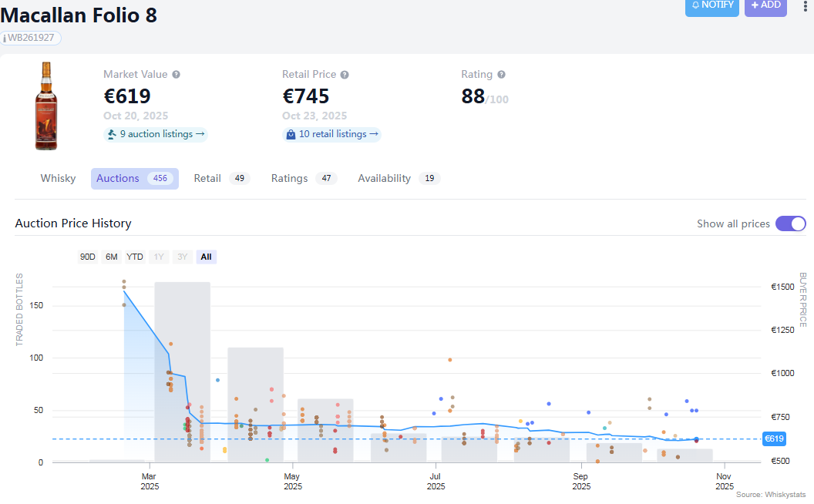
Task: Select the 90D time range
Action: tap(88, 257)
